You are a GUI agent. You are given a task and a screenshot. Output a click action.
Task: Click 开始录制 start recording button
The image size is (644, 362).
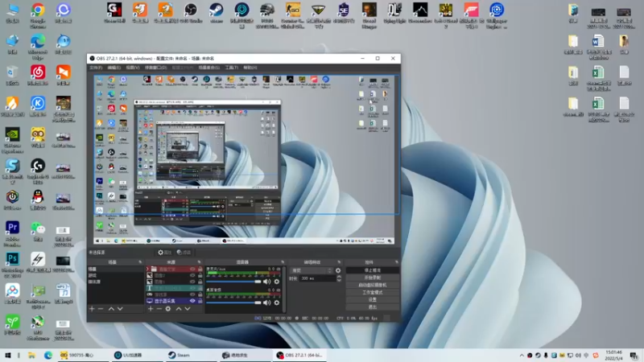tap(372, 278)
